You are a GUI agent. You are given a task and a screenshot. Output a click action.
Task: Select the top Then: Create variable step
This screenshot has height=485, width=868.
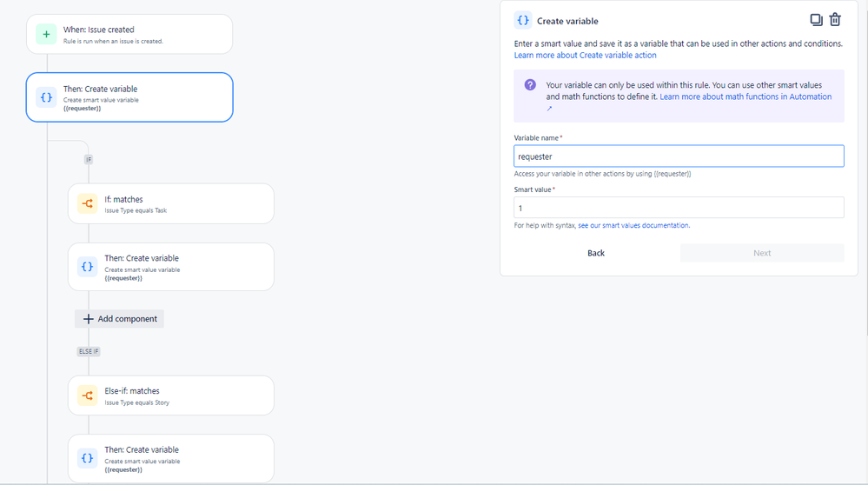point(129,97)
